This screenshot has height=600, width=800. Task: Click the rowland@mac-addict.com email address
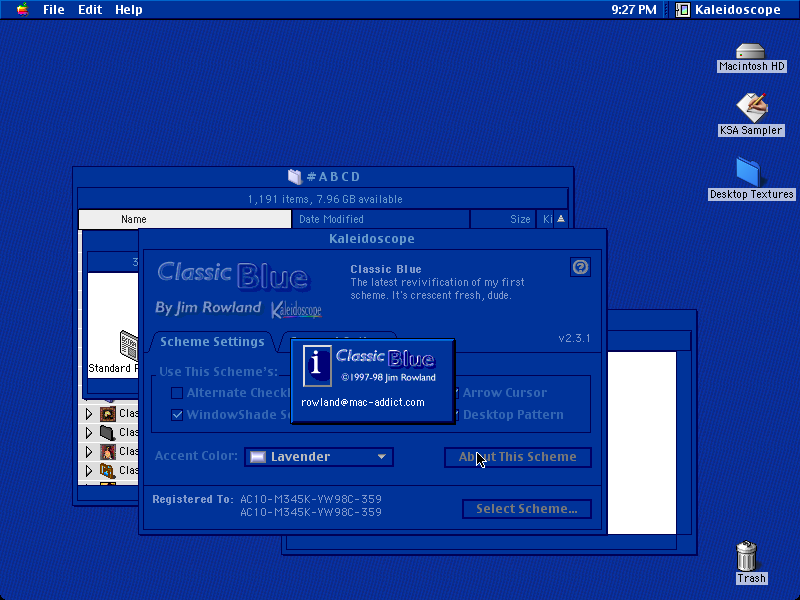click(x=363, y=403)
